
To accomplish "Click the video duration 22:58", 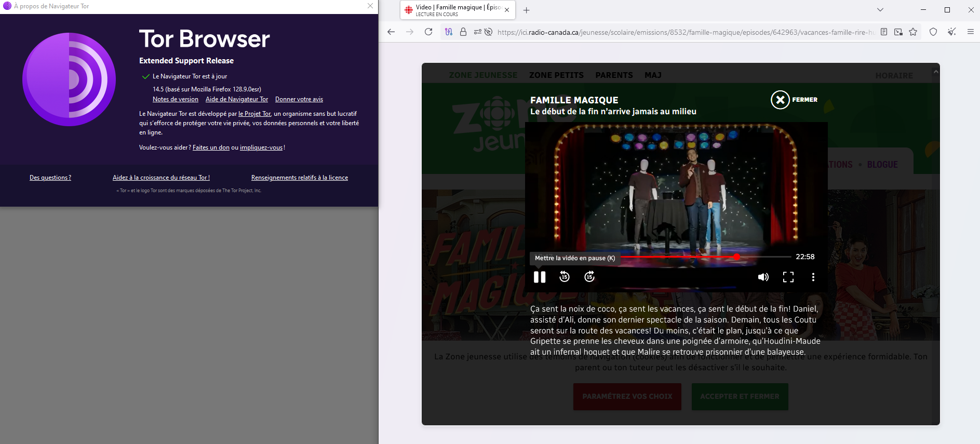I will 805,257.
